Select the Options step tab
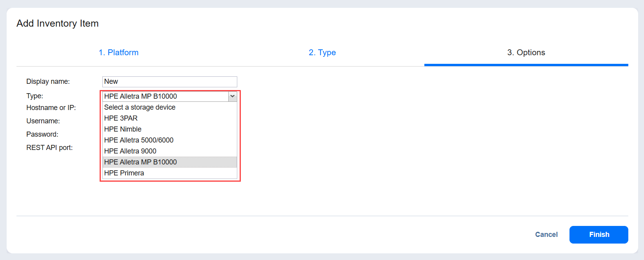This screenshot has height=260, width=644. click(x=526, y=52)
